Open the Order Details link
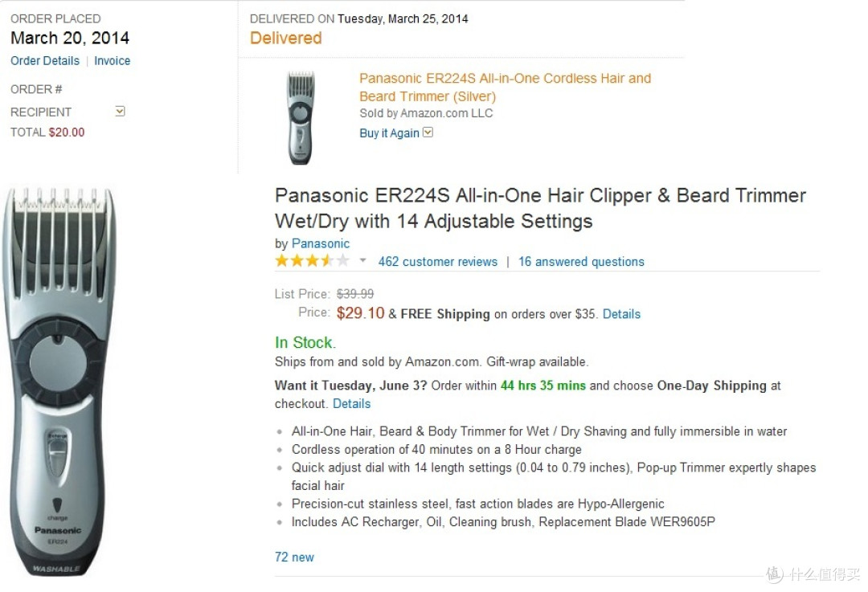The height and width of the screenshot is (592, 868). [x=45, y=61]
